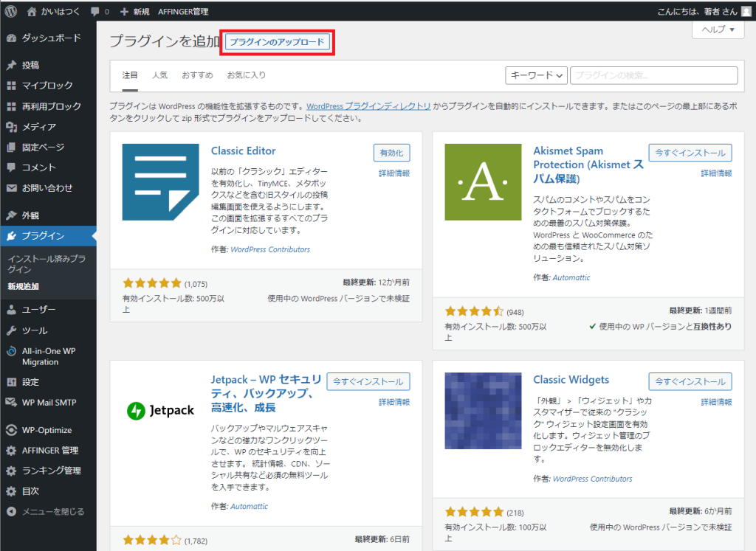Open the Classic Editor plugin title link
This screenshot has height=551, width=756.
tap(244, 150)
